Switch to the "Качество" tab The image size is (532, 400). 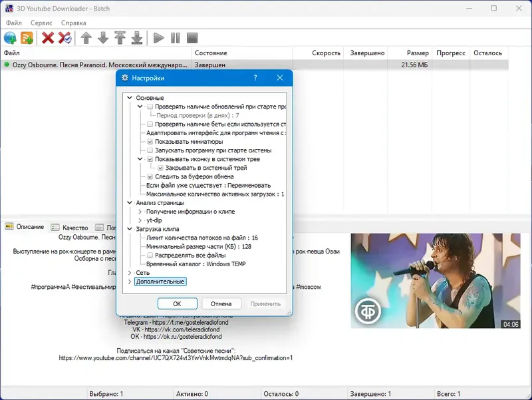coord(70,228)
